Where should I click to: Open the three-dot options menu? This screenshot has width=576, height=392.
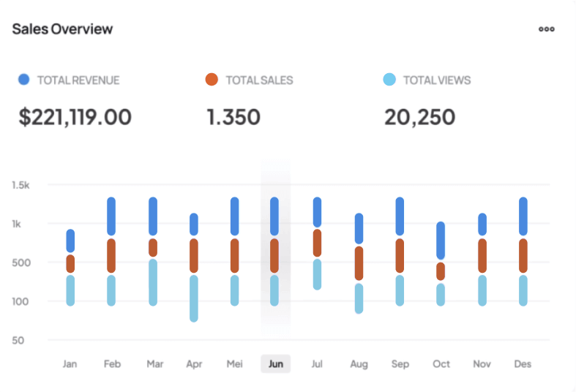[546, 29]
